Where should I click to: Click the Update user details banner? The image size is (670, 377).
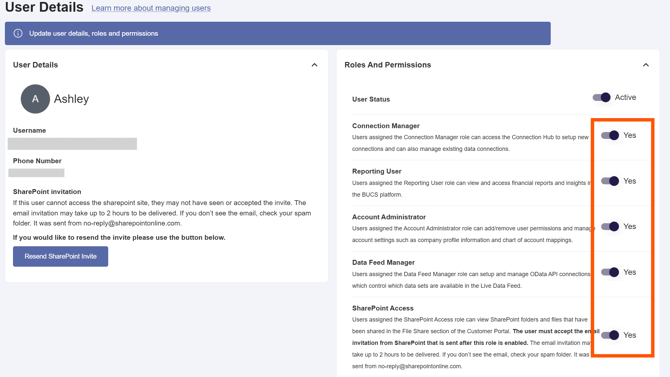tap(278, 33)
